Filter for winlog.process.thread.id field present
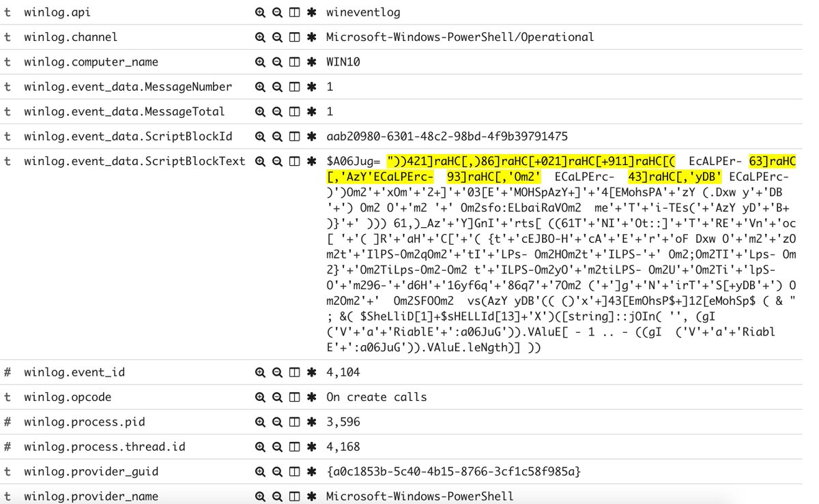The width and height of the screenshot is (819, 504). [x=312, y=447]
